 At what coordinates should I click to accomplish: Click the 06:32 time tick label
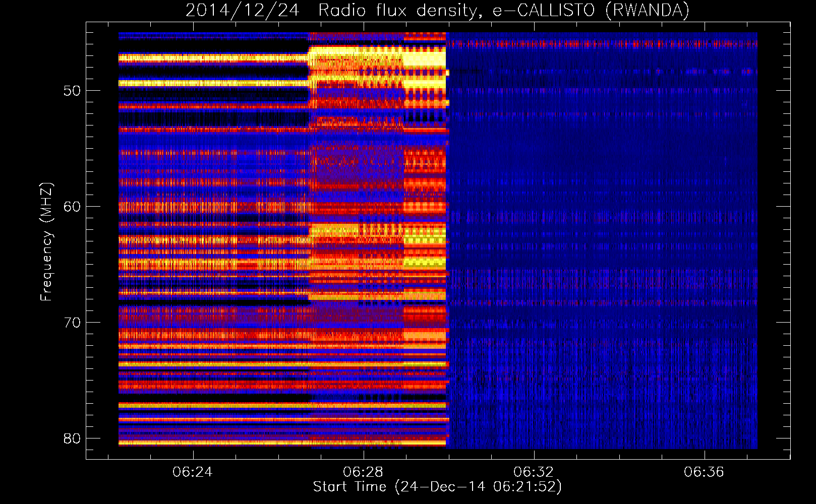(x=534, y=472)
